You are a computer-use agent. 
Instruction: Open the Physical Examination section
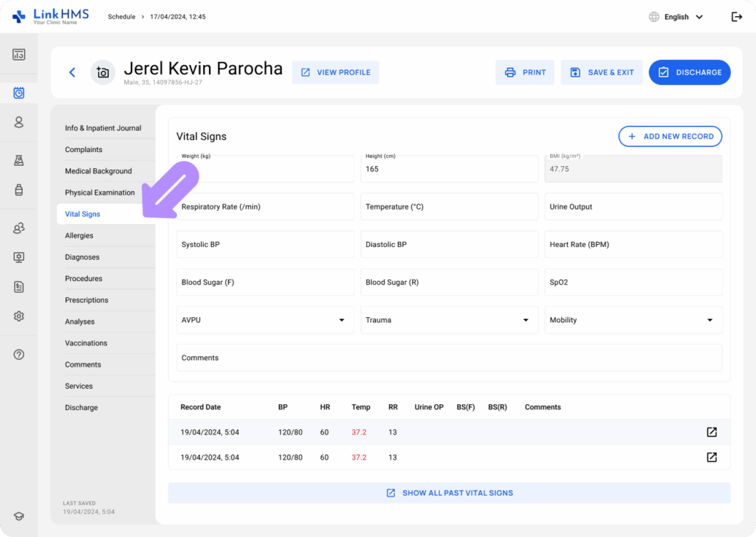coord(100,193)
